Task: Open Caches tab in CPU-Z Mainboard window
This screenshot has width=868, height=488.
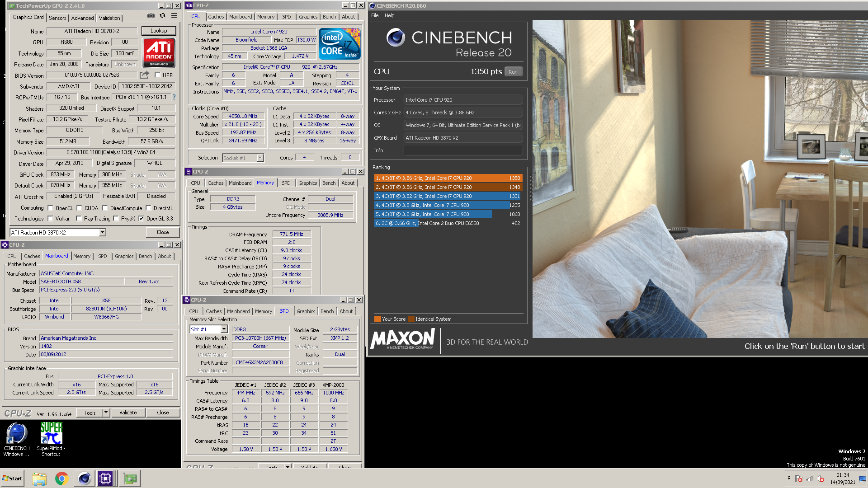Action: click(32, 256)
